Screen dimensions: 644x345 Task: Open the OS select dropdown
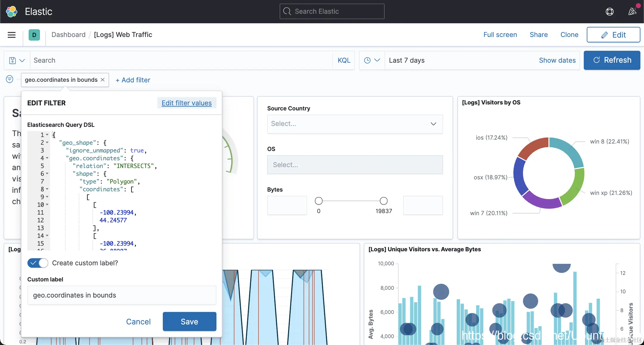(x=355, y=165)
